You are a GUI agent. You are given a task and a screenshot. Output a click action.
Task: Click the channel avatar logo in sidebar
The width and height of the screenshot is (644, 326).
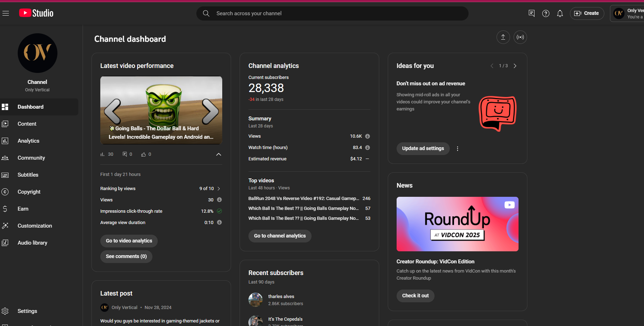[38, 53]
